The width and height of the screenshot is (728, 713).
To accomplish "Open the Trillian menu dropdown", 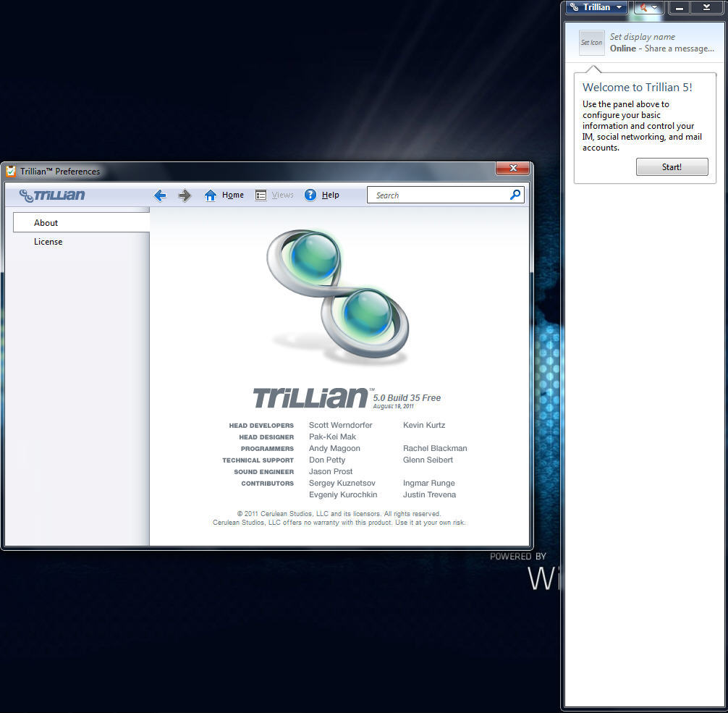I will click(596, 7).
